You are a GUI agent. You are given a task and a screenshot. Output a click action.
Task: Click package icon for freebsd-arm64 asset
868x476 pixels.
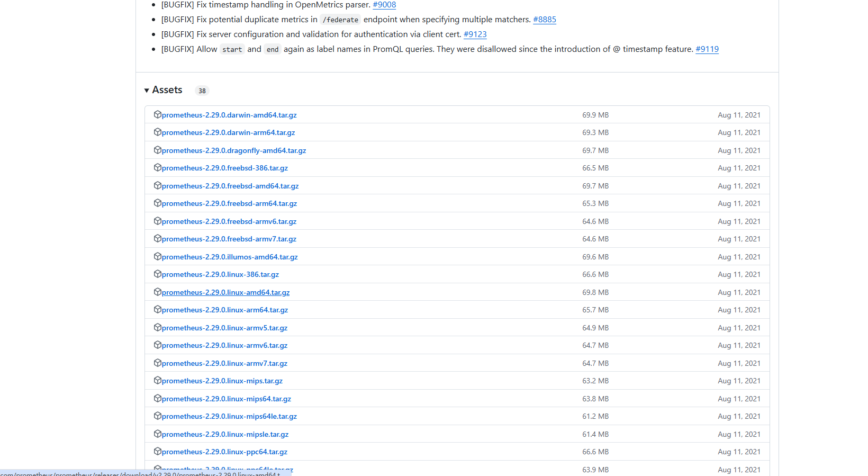click(x=157, y=203)
